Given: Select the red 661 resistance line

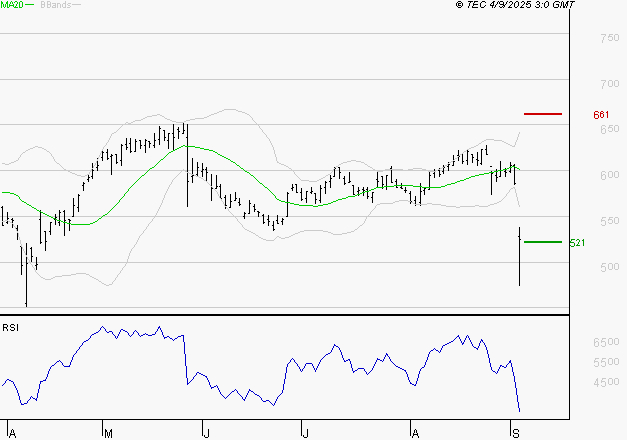Looking at the screenshot, I should tap(543, 114).
